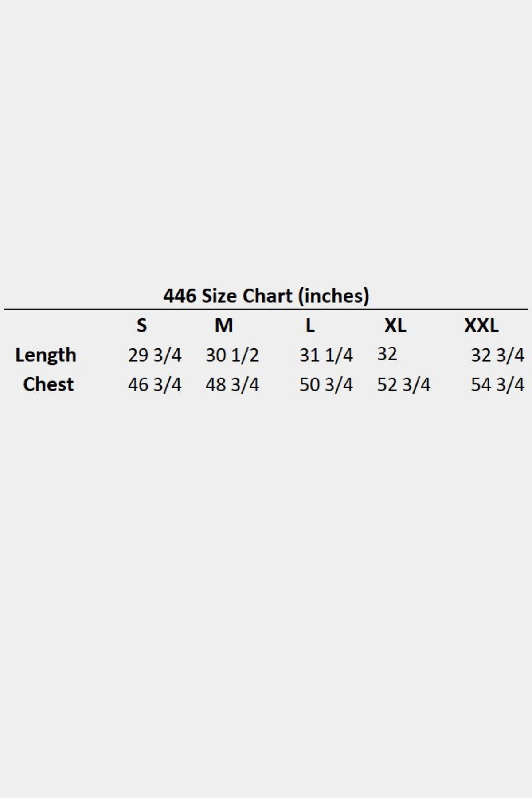Screen dimensions: 532x798
Task: Click the XL chest value 52 3/4
Action: (404, 384)
